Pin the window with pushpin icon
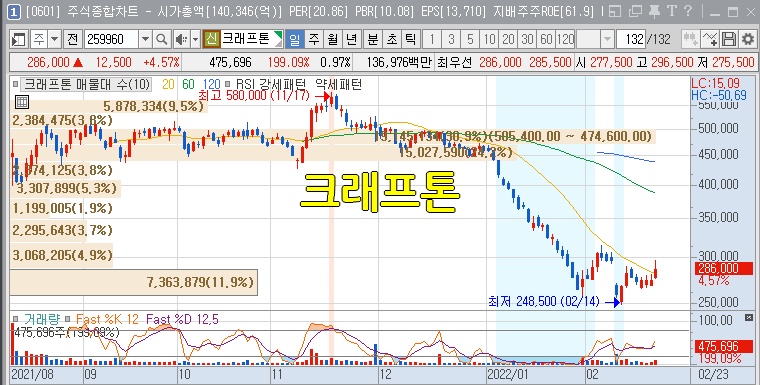760x385 pixels. (x=654, y=12)
